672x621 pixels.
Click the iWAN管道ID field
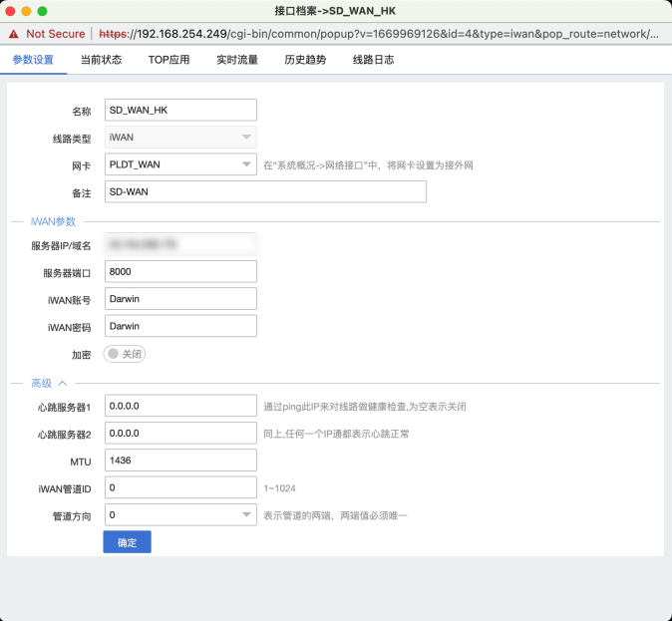pyautogui.click(x=180, y=487)
